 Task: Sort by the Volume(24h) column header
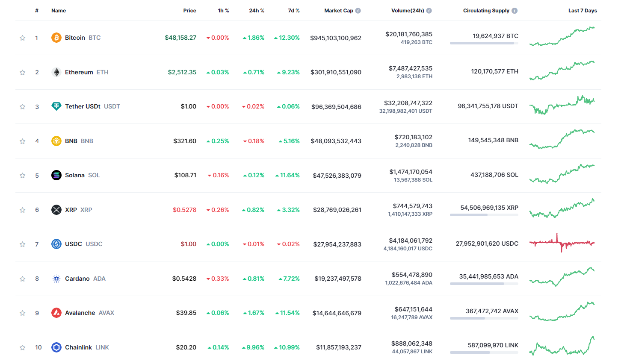[408, 11]
